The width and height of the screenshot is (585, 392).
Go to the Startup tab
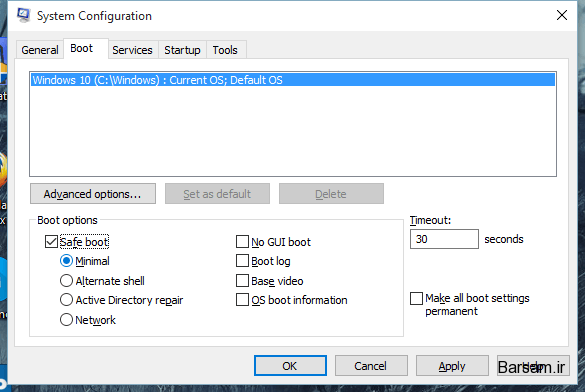coord(182,50)
